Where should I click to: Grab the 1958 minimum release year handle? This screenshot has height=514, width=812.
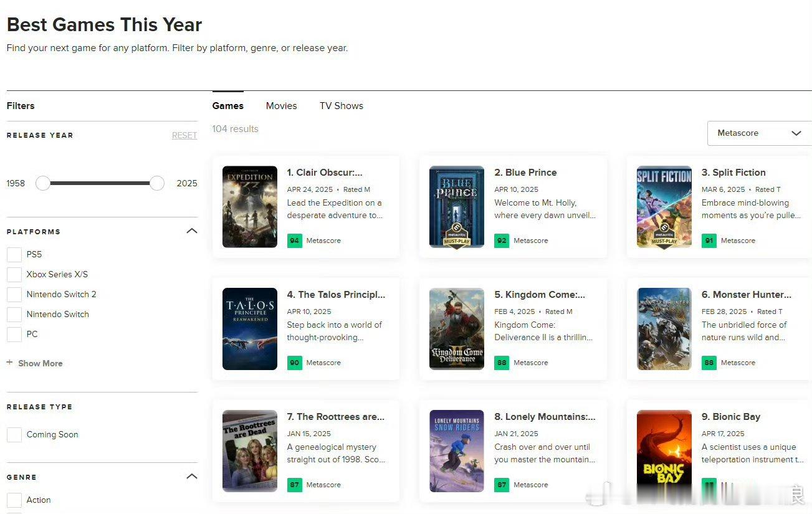click(x=43, y=183)
